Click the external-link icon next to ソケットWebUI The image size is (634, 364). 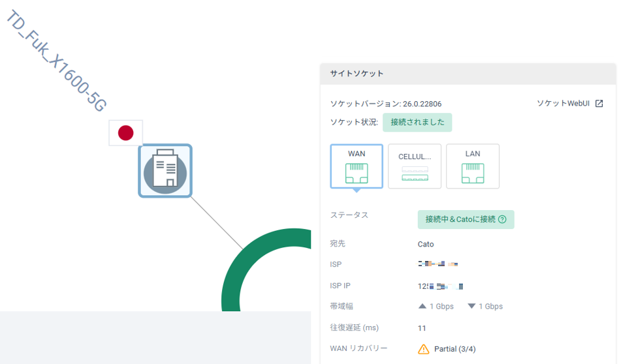(599, 104)
